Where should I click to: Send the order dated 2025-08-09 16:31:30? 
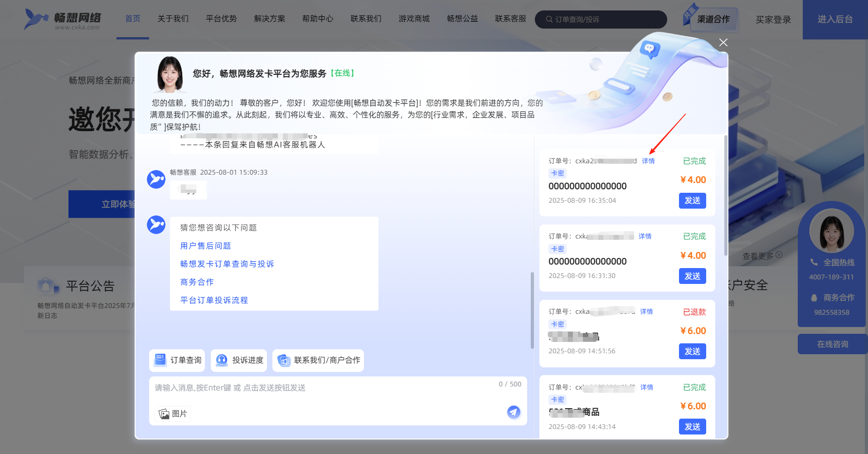pos(692,276)
